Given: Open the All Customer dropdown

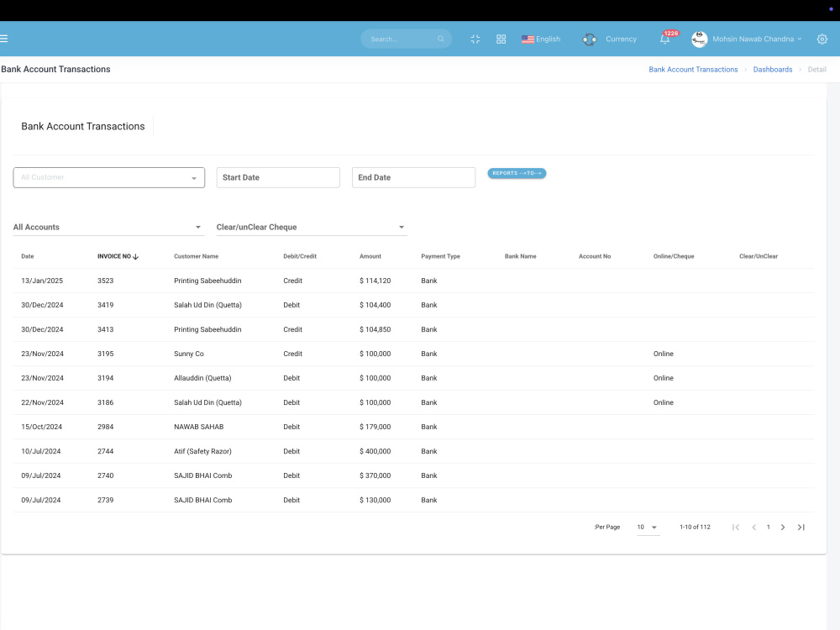Looking at the screenshot, I should (x=108, y=177).
